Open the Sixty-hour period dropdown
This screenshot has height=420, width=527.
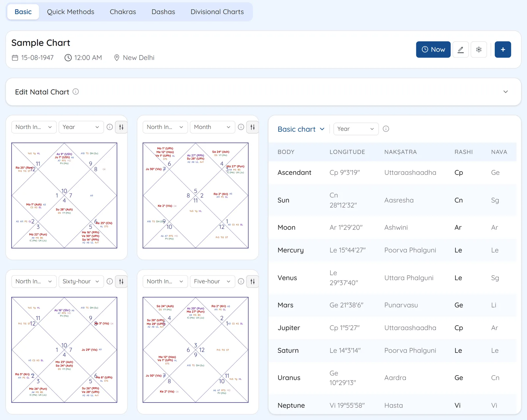click(81, 281)
